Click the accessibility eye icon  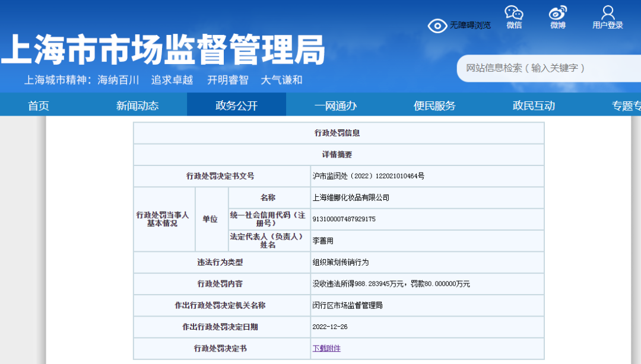tap(437, 25)
